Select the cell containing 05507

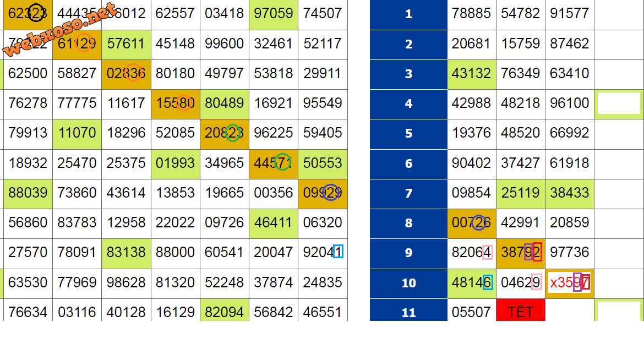[471, 312]
